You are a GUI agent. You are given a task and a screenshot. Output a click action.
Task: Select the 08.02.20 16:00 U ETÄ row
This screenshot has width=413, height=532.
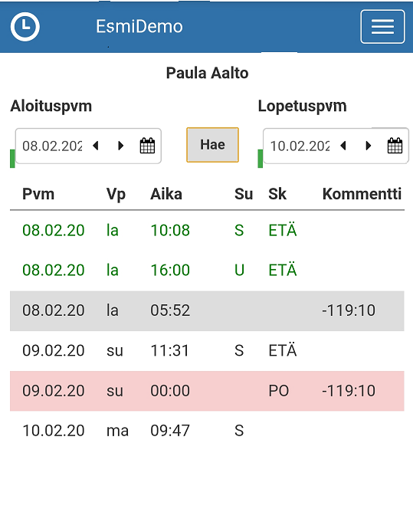pyautogui.click(x=207, y=271)
